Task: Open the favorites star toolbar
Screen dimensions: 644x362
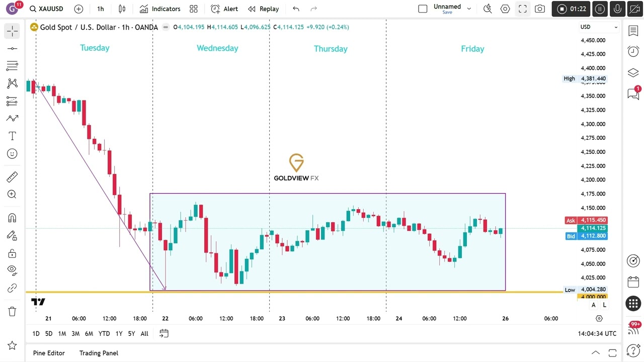Action: point(12,345)
